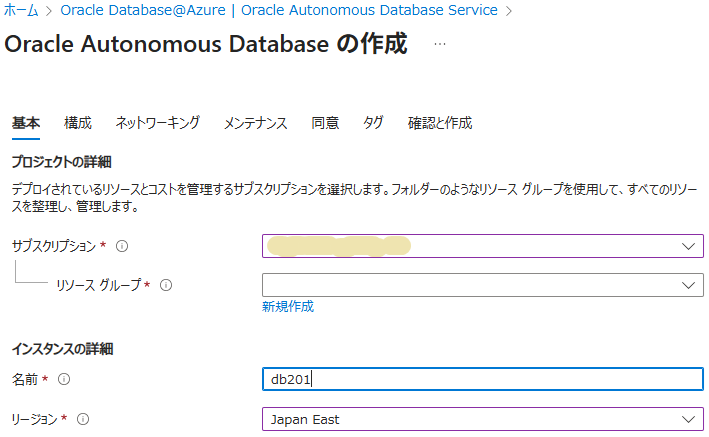The image size is (709, 437).
Task: Click the リージョン field label
Action: coord(34,419)
